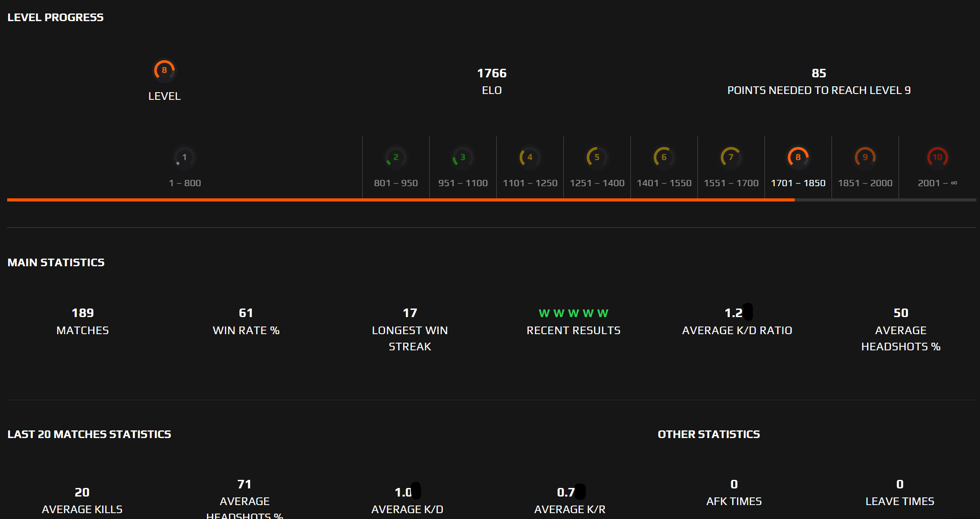Select the level 3 skill icon
980x519 pixels.
click(463, 157)
